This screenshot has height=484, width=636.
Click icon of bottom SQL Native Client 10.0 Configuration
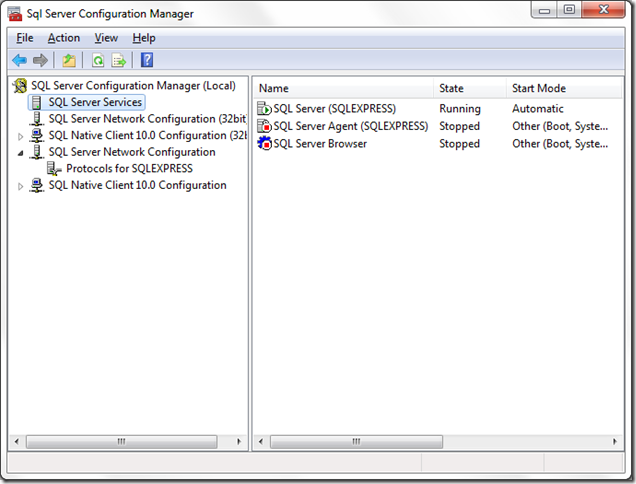pos(37,185)
